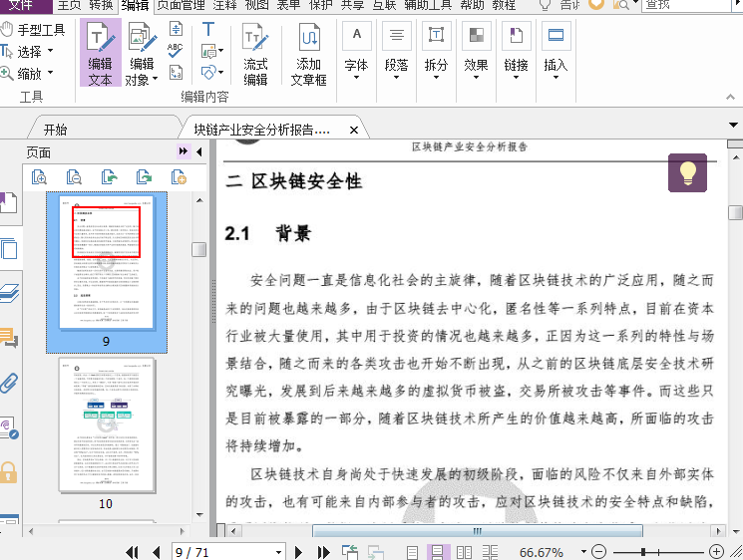This screenshot has width=743, height=560.
Task: Open the page number dropdown list
Action: click(278, 552)
